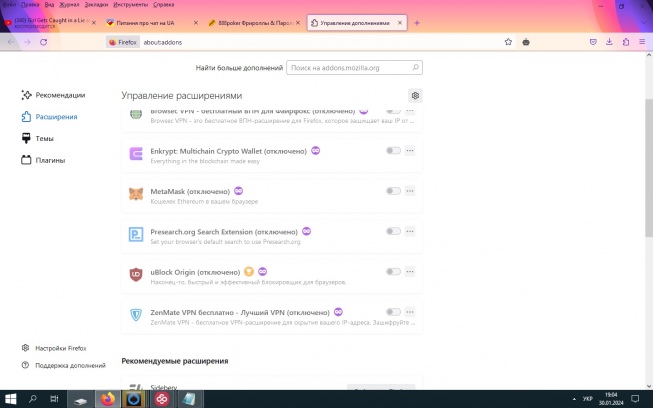Switch the УКР keyboard language indicator
The width and height of the screenshot is (653, 408).
pyautogui.click(x=588, y=399)
